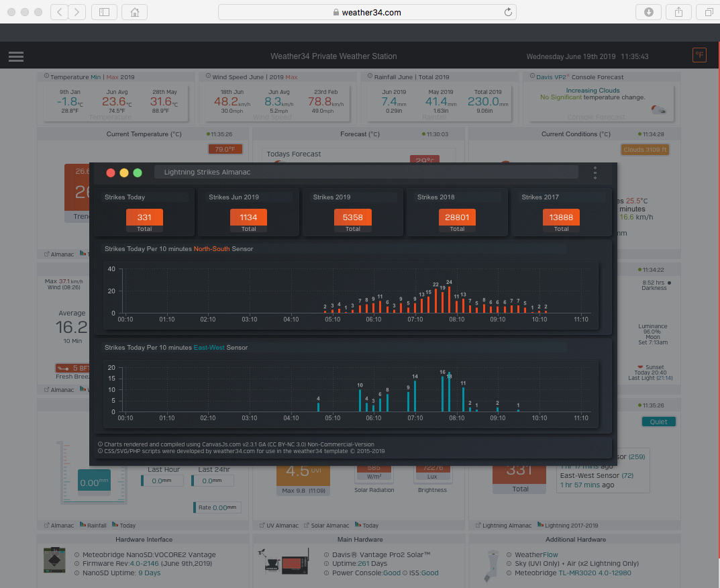This screenshot has height=588, width=720.
Task: Click the green dot on the almanac window
Action: 138,173
